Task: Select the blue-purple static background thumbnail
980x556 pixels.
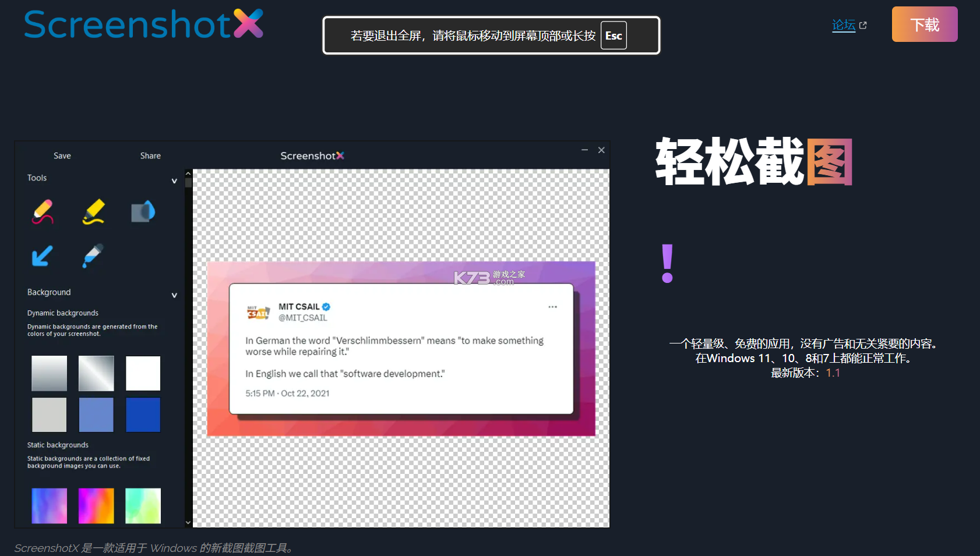Action: tap(49, 505)
